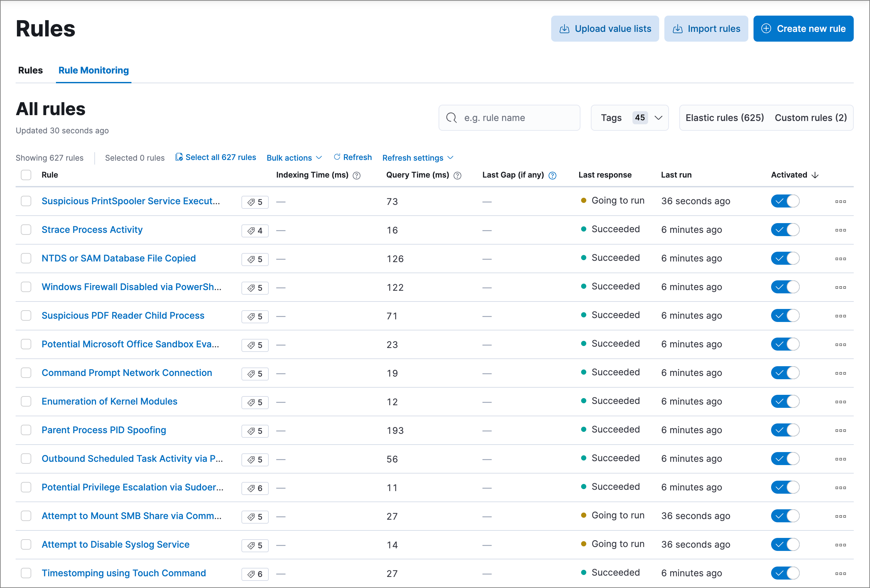Click the Query Time help question icon
This screenshot has width=870, height=588.
coord(457,176)
